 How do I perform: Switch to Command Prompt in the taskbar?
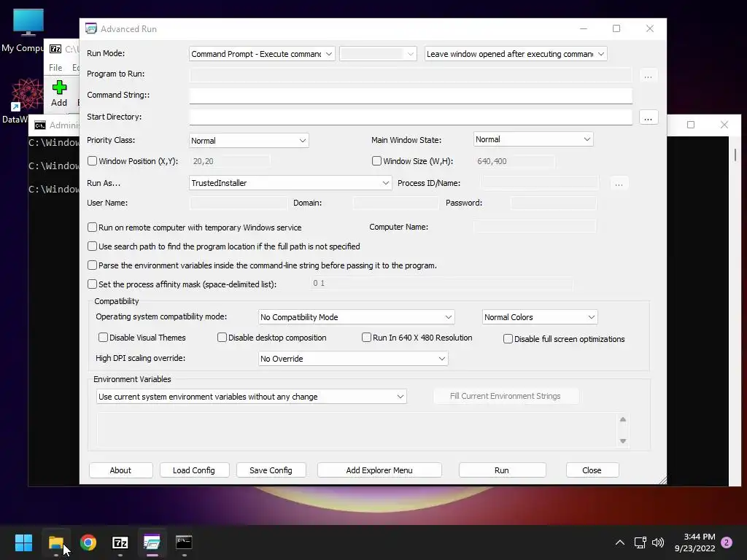[184, 542]
